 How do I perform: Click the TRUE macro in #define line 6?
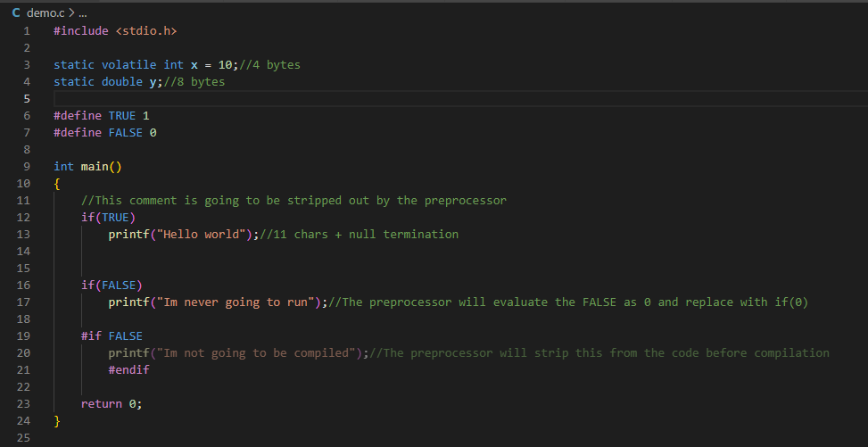coord(122,116)
